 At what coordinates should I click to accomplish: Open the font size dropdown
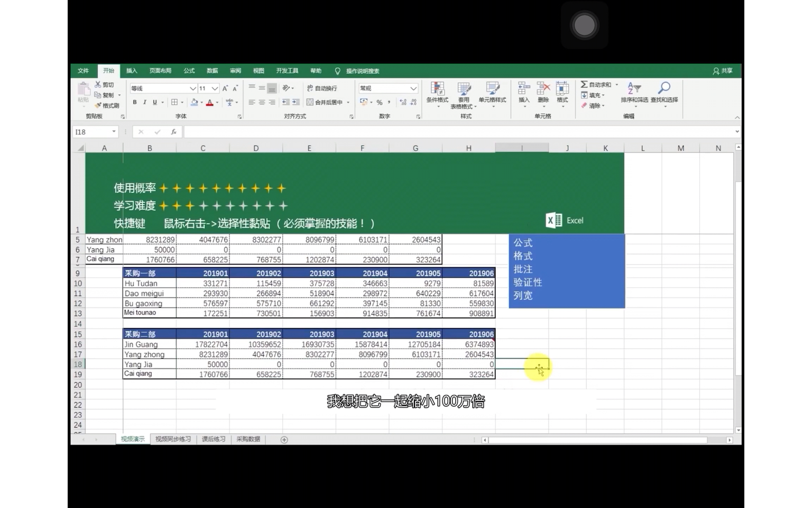pos(214,88)
